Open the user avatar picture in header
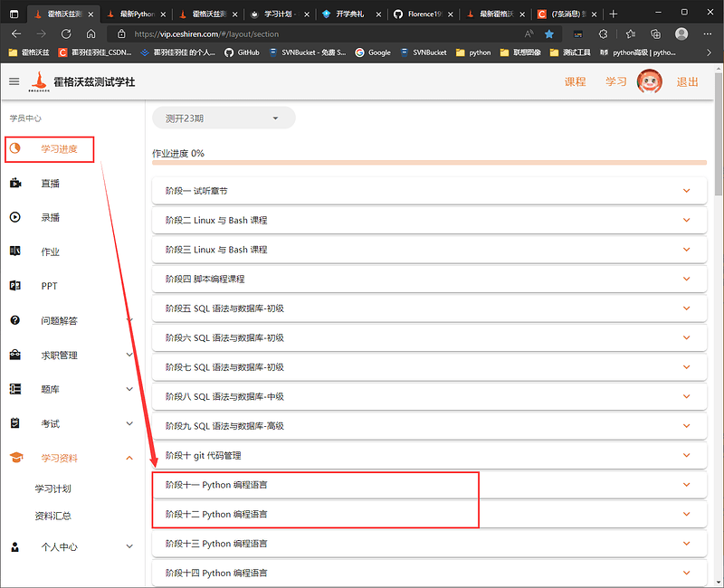Viewport: 724px width, 588px height. (x=649, y=81)
